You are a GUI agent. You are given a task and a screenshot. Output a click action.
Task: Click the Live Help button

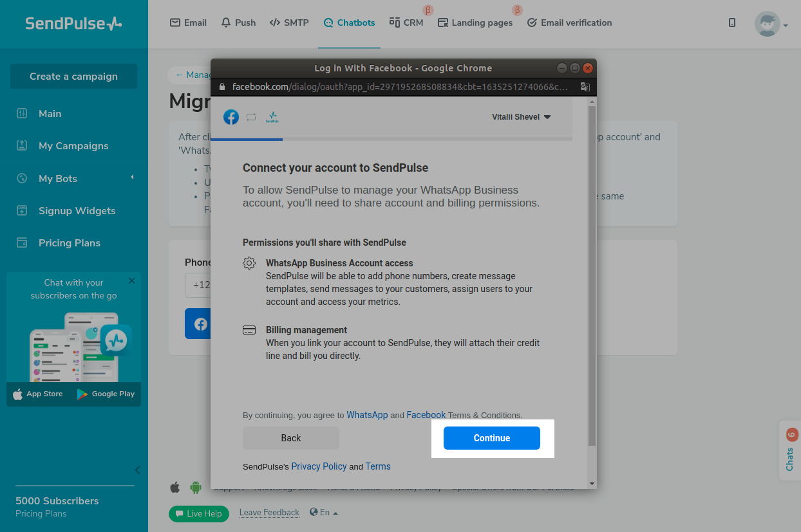click(199, 513)
